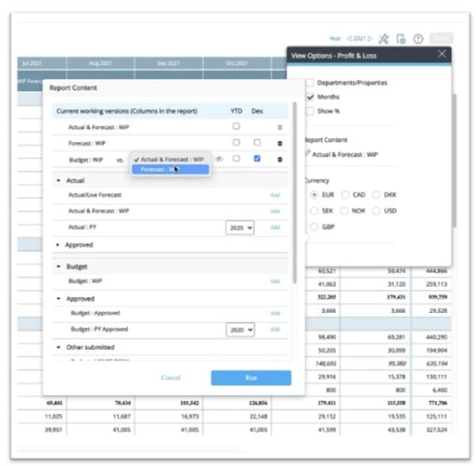Collapse the Budget section

(x=59, y=267)
